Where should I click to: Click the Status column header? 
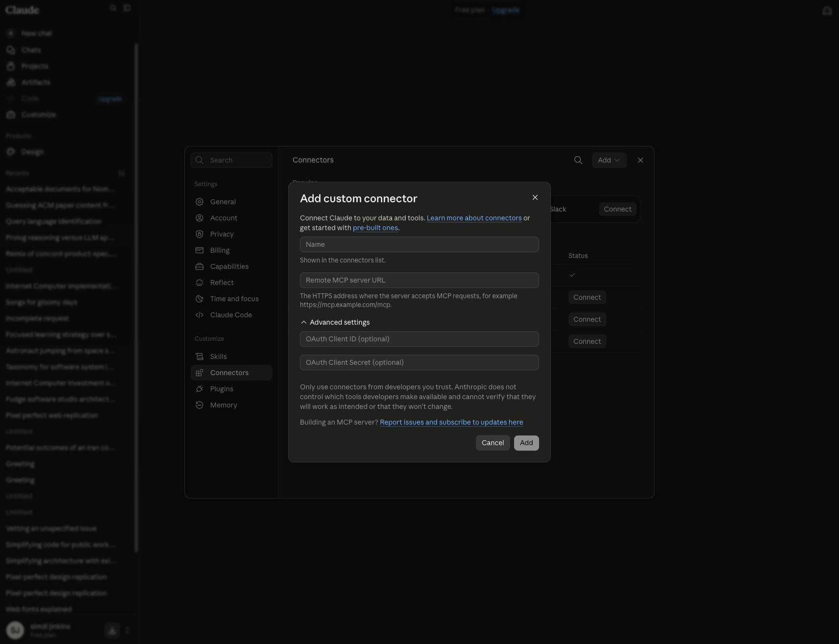tap(578, 256)
